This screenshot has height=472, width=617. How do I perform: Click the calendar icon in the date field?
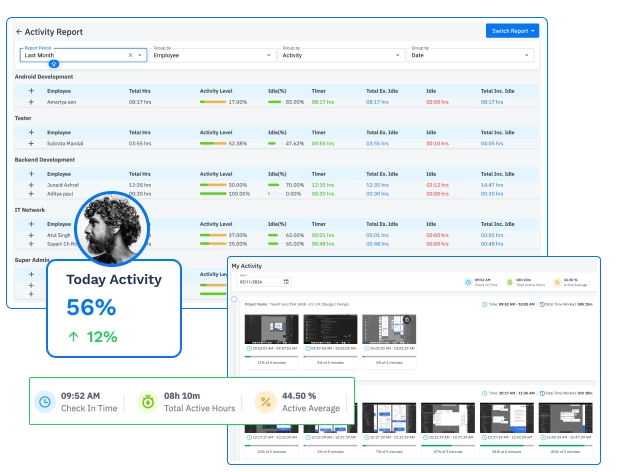click(x=286, y=282)
